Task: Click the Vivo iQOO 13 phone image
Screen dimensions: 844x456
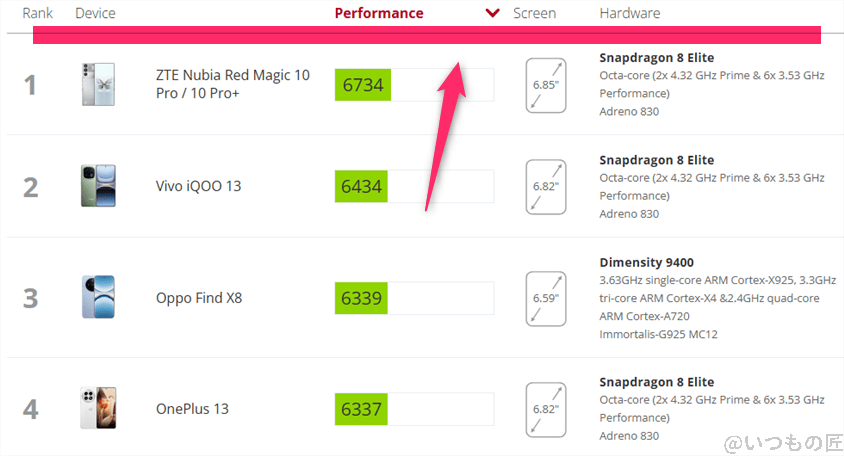Action: 98,186
